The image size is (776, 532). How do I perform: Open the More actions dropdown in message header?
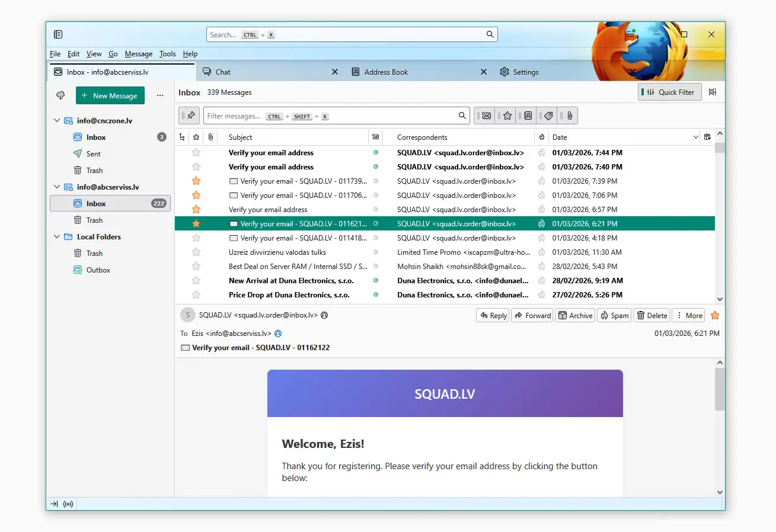(688, 315)
